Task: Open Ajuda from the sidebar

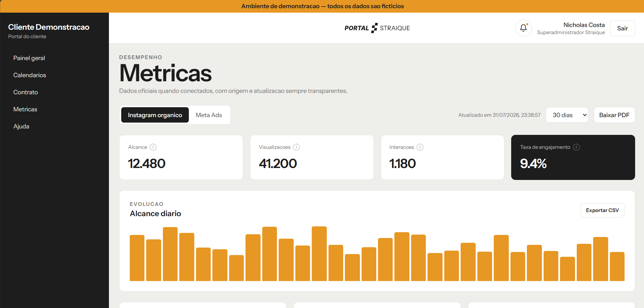Action: tap(21, 126)
